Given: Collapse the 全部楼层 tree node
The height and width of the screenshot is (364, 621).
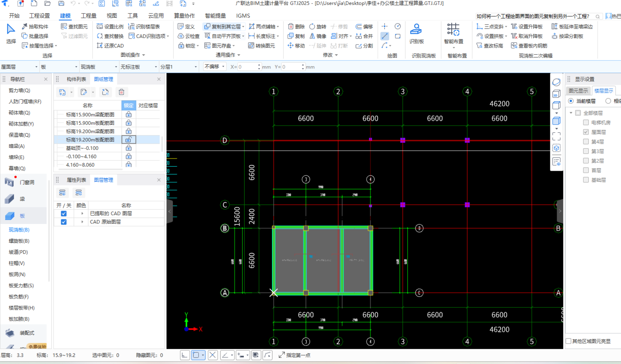Looking at the screenshot, I should [x=571, y=113].
